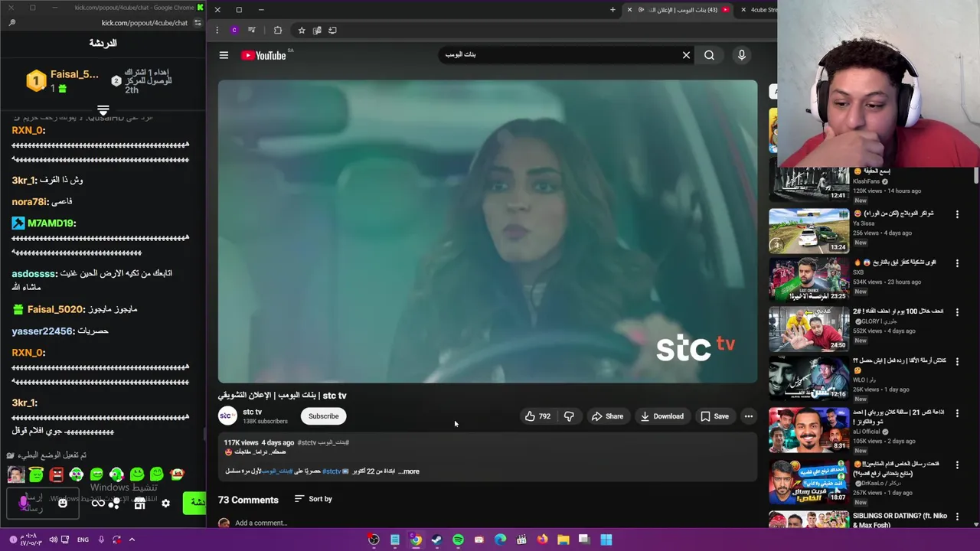This screenshot has width=980, height=551.
Task: Open the stc tv channel avatar
Action: 227,416
